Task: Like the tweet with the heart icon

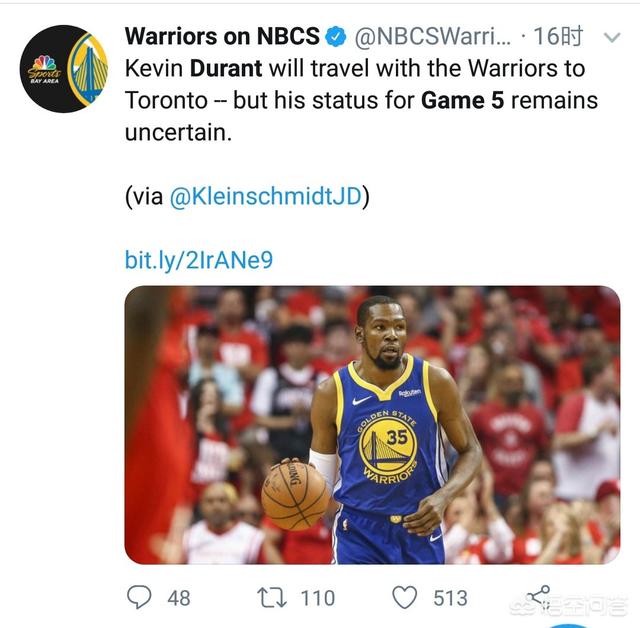Action: tap(404, 597)
